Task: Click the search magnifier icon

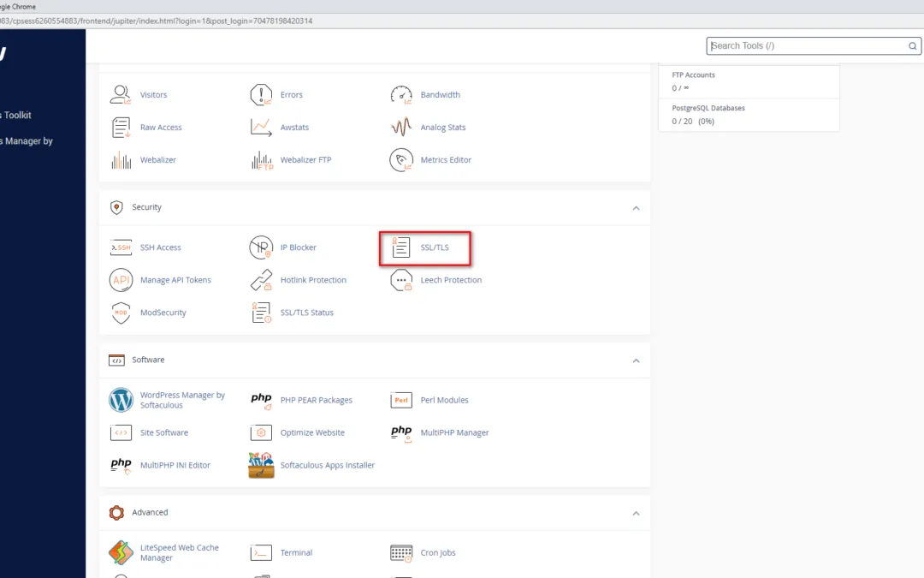Action: coord(912,46)
